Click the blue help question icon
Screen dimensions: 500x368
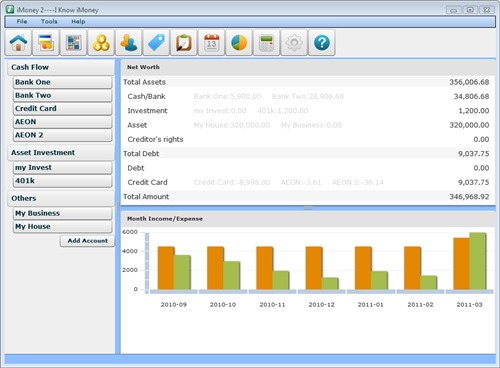tap(322, 43)
